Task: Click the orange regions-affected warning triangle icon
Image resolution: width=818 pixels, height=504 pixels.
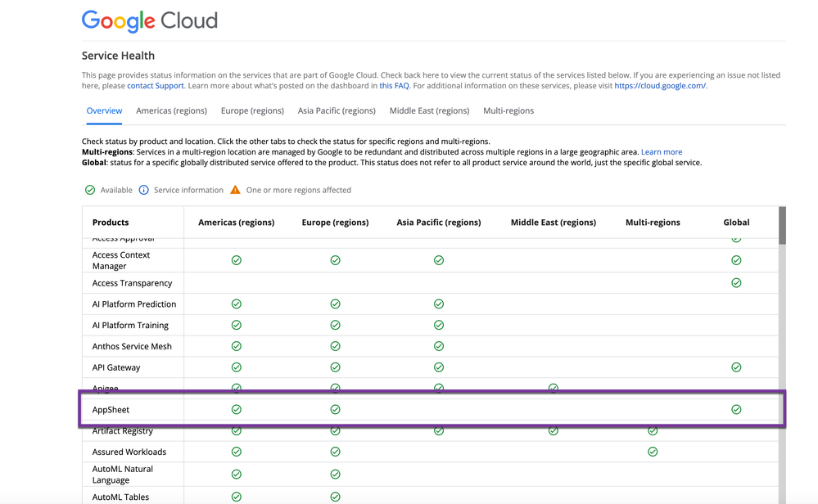Action: [235, 190]
